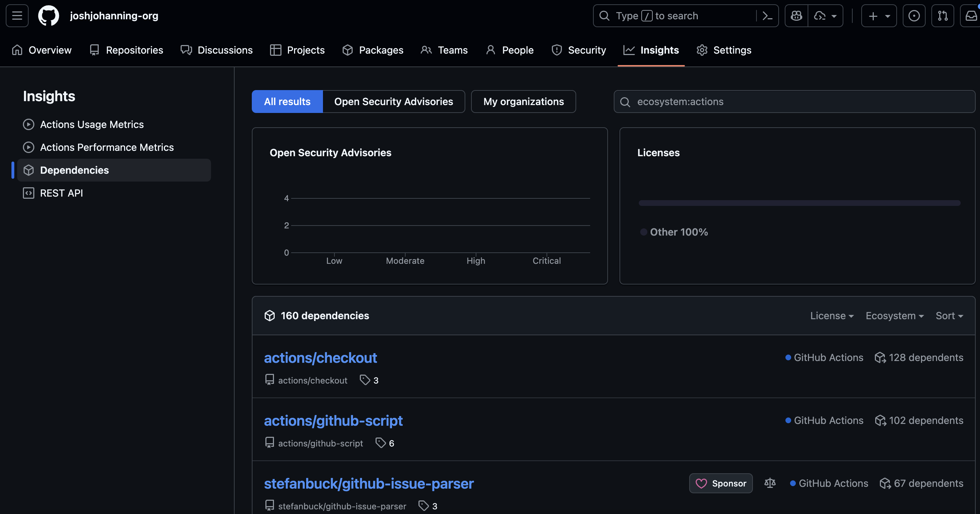Switch to the Repositories tab
980x514 pixels.
click(126, 50)
